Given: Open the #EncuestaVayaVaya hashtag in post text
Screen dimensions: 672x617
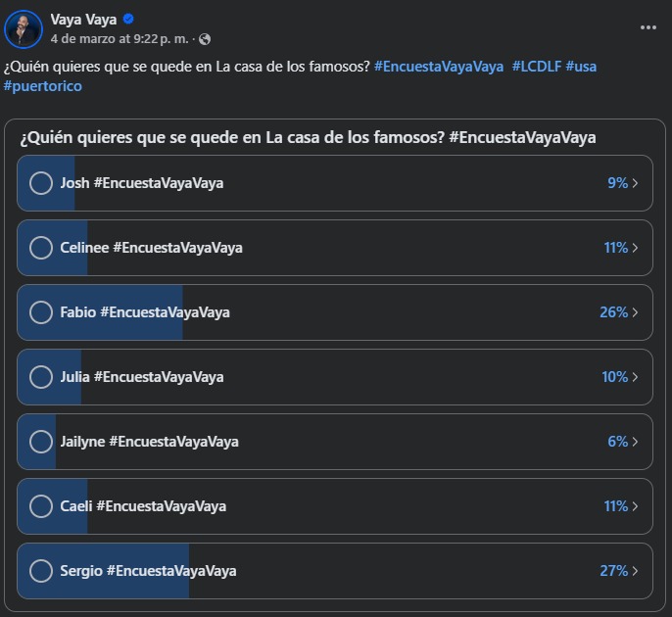Looking at the screenshot, I should point(439,67).
